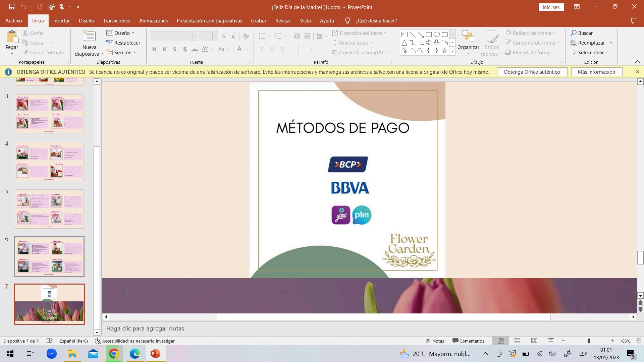Expand the Diseño layout dropdown
The image size is (644, 362).
tap(120, 33)
